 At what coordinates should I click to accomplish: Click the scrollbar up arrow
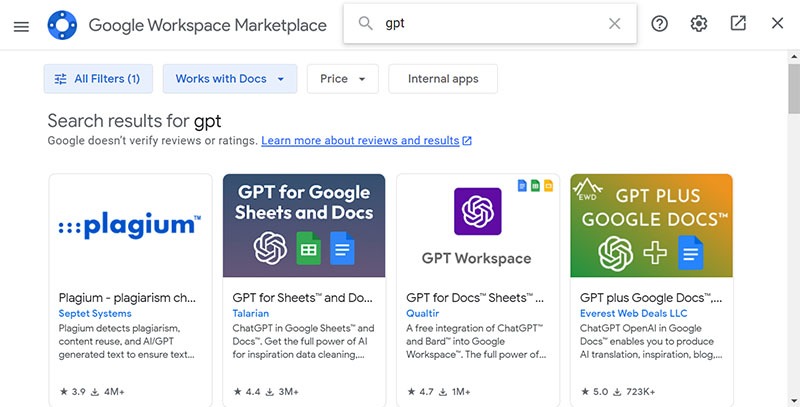coord(794,56)
